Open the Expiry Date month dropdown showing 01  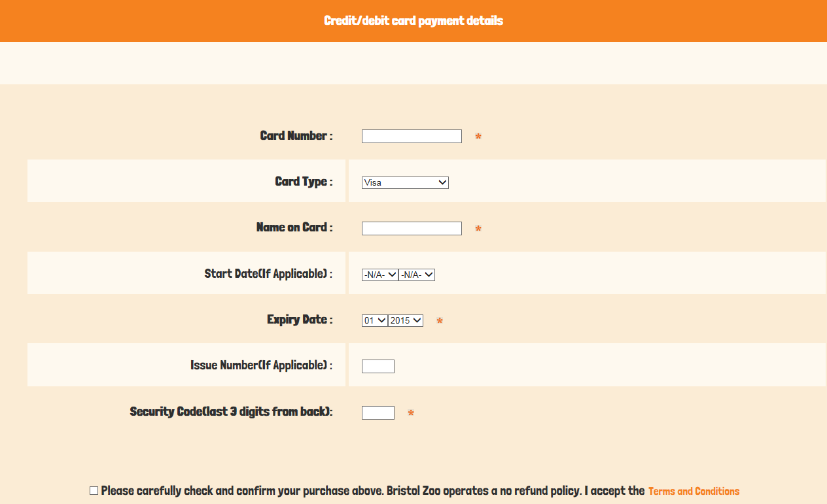(374, 321)
